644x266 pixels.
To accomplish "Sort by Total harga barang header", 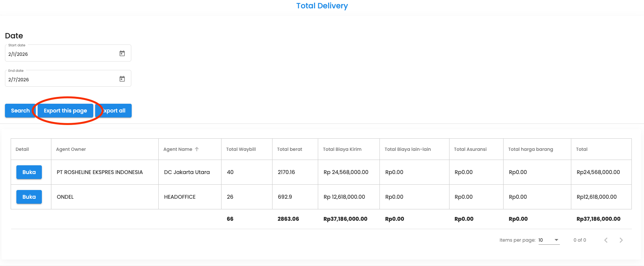I will click(x=531, y=149).
